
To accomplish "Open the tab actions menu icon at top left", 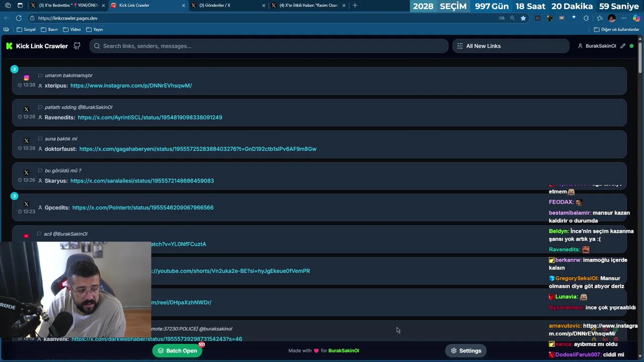I will 20,6.
